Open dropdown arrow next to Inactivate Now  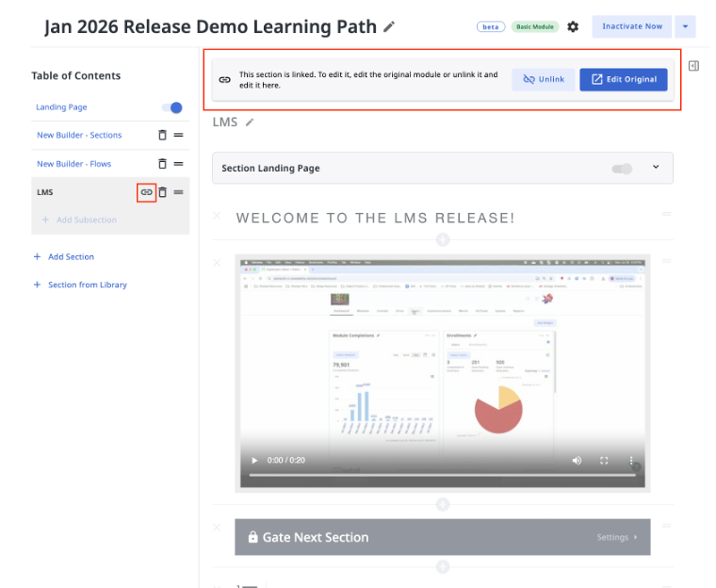point(685,26)
